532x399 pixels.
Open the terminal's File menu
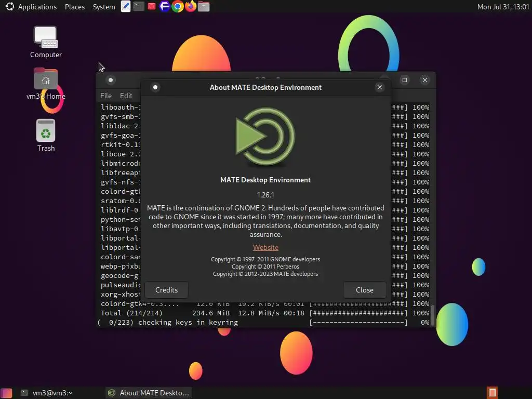point(106,96)
